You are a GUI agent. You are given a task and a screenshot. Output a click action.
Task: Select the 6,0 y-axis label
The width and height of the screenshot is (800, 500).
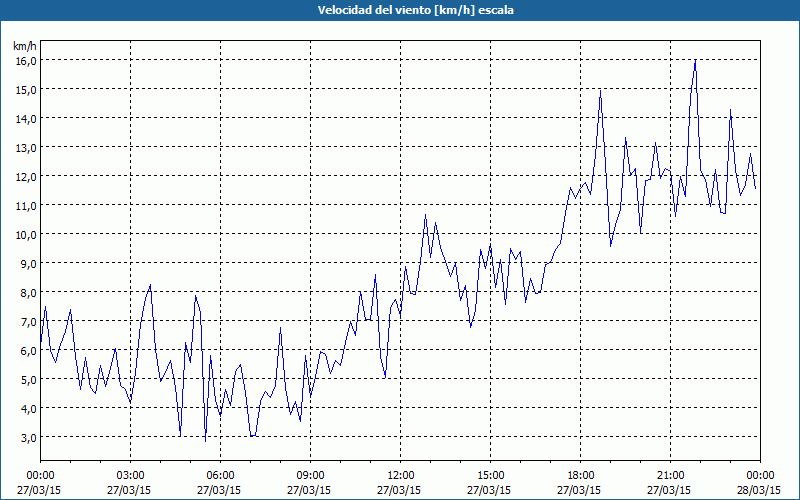[28, 351]
